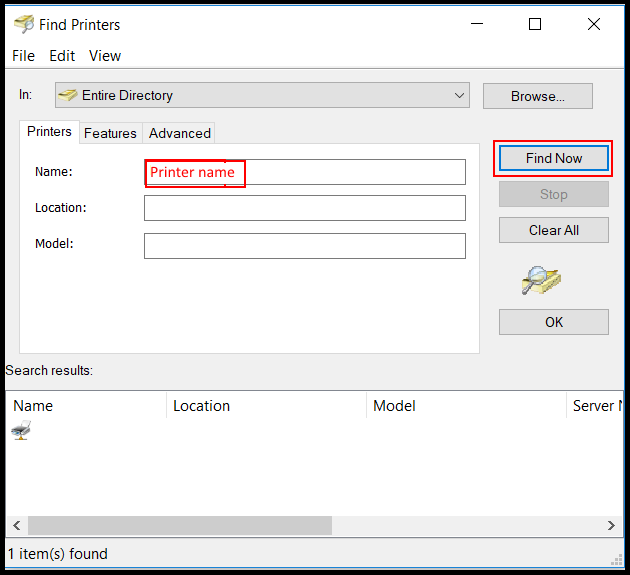Focus the Model input field
This screenshot has height=575, width=630.
pos(305,246)
